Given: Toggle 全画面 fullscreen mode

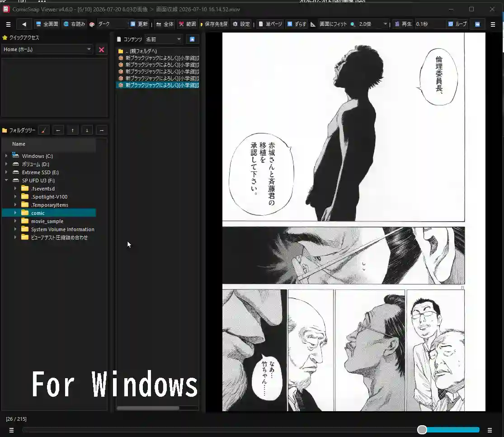Looking at the screenshot, I should [47, 24].
